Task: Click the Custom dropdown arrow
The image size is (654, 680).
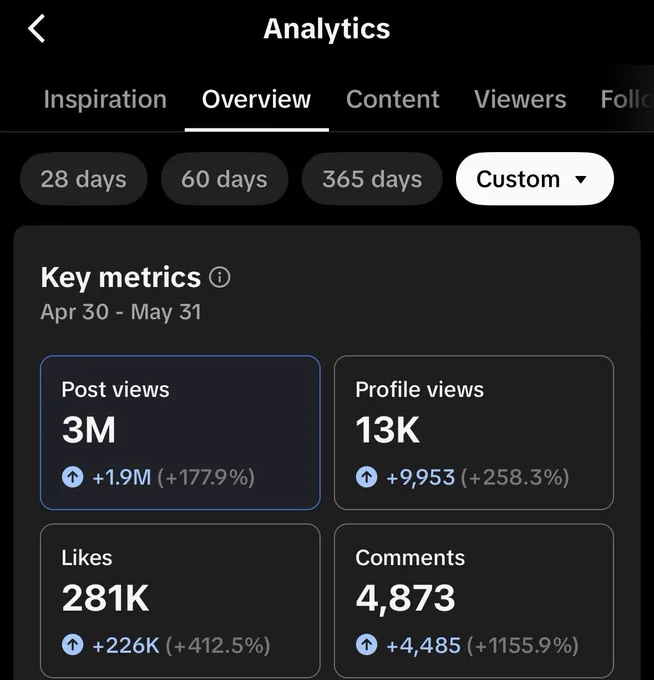Action: click(581, 179)
